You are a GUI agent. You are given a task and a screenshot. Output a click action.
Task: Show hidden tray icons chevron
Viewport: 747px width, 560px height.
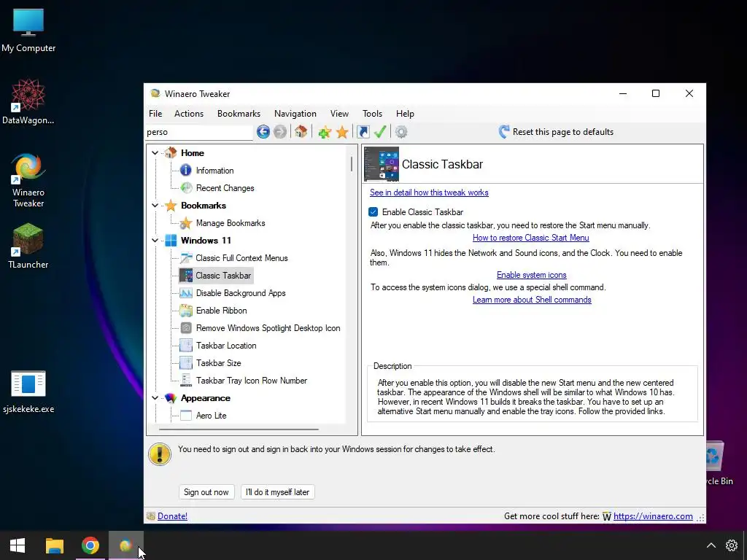[x=711, y=545]
